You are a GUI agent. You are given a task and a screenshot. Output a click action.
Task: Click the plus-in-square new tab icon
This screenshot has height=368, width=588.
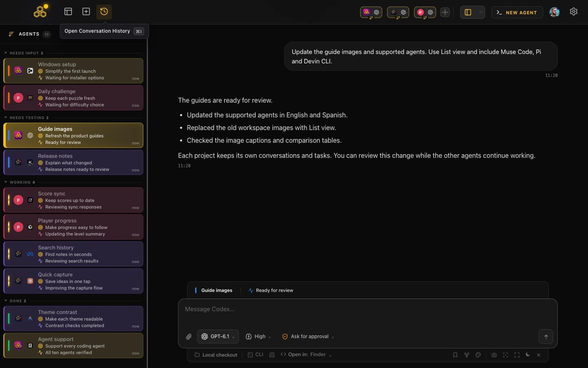(x=86, y=11)
